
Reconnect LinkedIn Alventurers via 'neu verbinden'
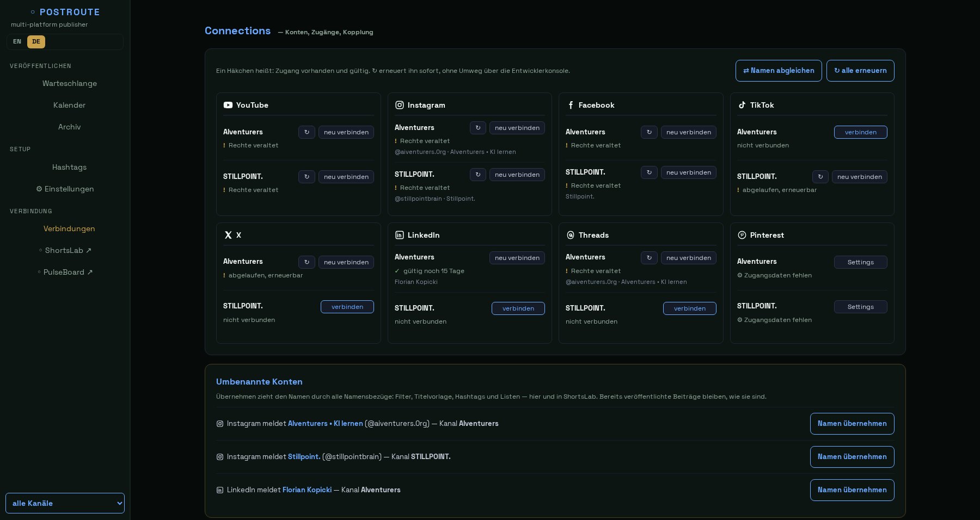(517, 258)
